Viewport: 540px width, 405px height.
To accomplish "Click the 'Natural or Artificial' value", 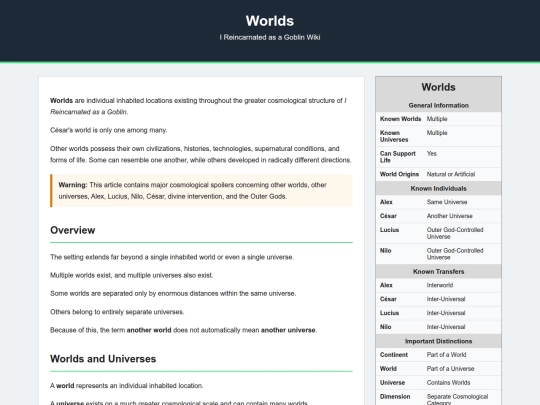I will (x=451, y=174).
